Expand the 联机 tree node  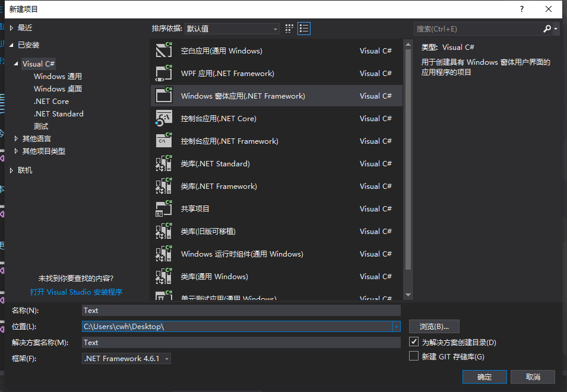pos(11,170)
